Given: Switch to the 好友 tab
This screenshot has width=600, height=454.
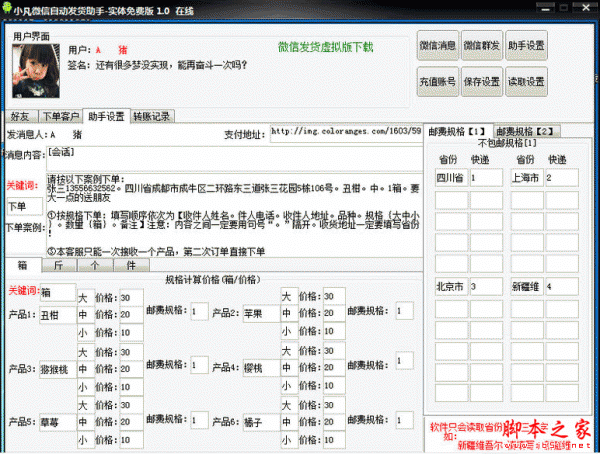Looking at the screenshot, I should [x=20, y=116].
